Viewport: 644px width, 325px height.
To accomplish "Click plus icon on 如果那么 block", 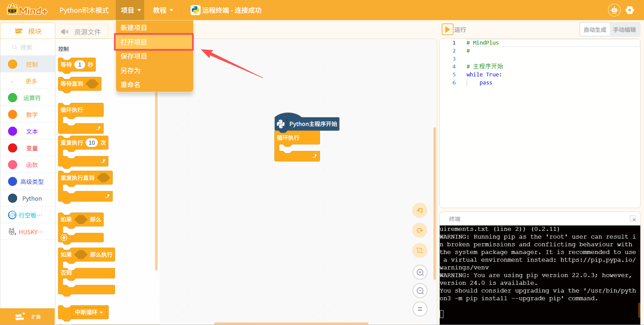I will coord(64,238).
